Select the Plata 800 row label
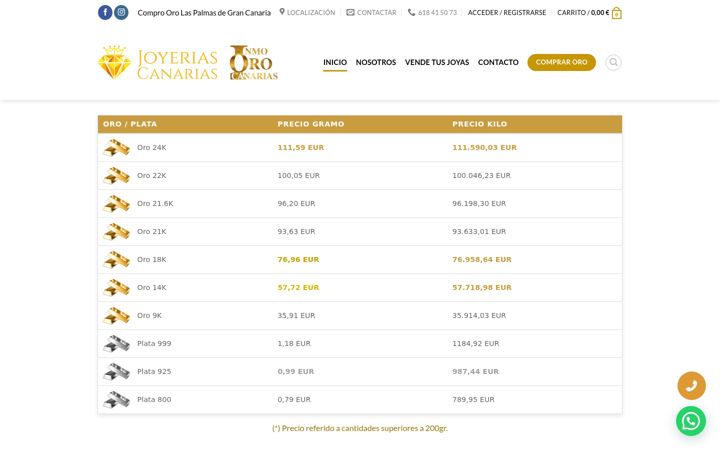 click(154, 399)
